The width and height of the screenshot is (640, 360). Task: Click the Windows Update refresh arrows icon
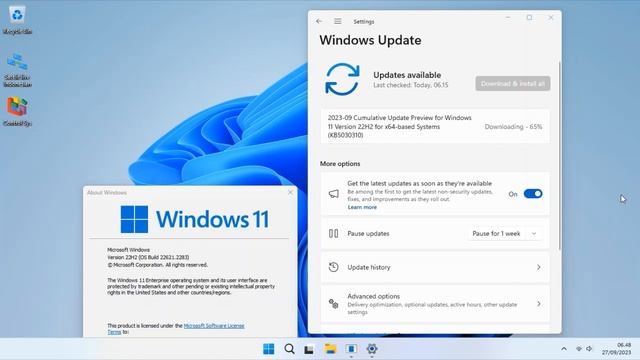(x=342, y=79)
